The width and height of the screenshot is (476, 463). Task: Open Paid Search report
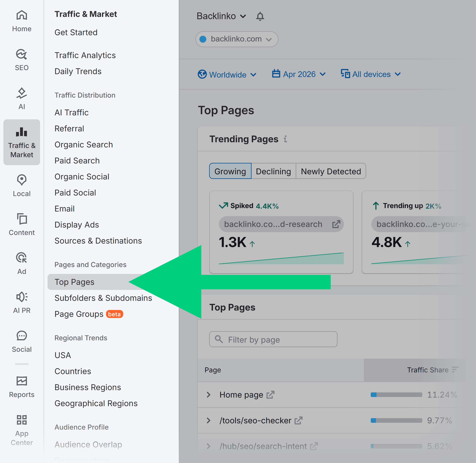(x=77, y=161)
